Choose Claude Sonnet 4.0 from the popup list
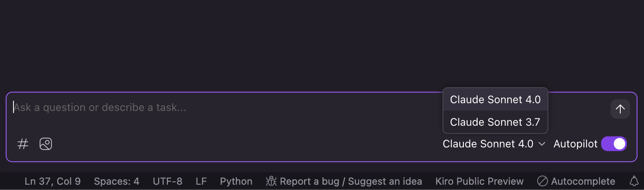Viewport: 644px width, 190px height. coord(495,100)
